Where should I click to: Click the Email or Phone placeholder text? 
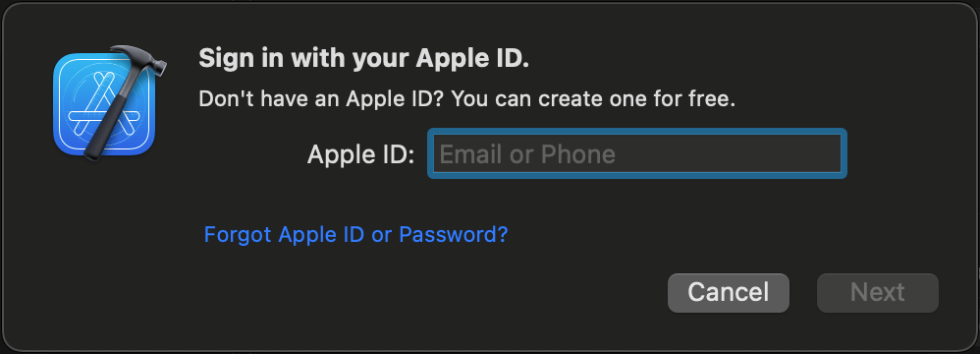527,153
